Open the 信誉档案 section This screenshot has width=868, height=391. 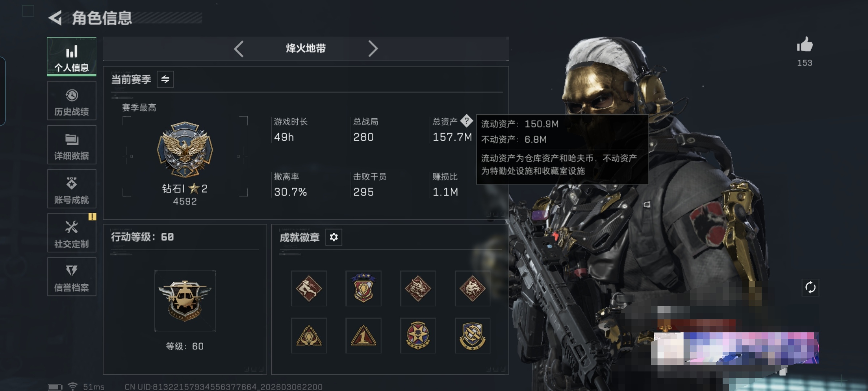pos(72,277)
